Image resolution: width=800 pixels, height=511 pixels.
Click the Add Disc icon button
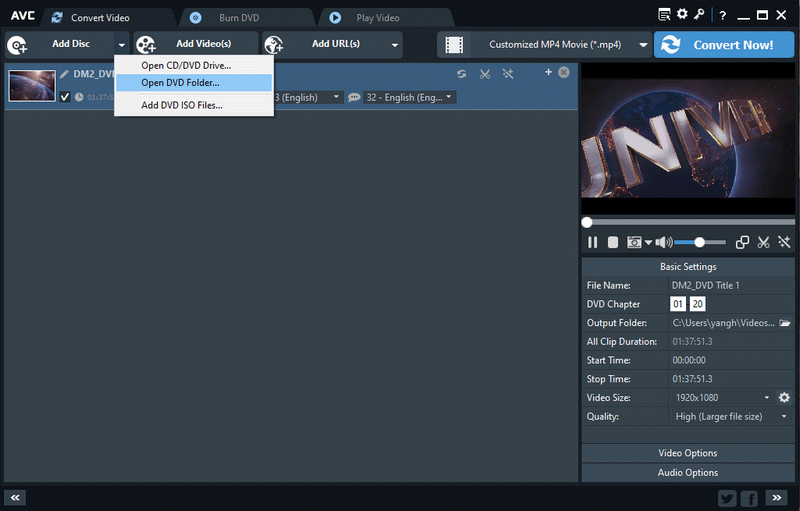(x=17, y=45)
